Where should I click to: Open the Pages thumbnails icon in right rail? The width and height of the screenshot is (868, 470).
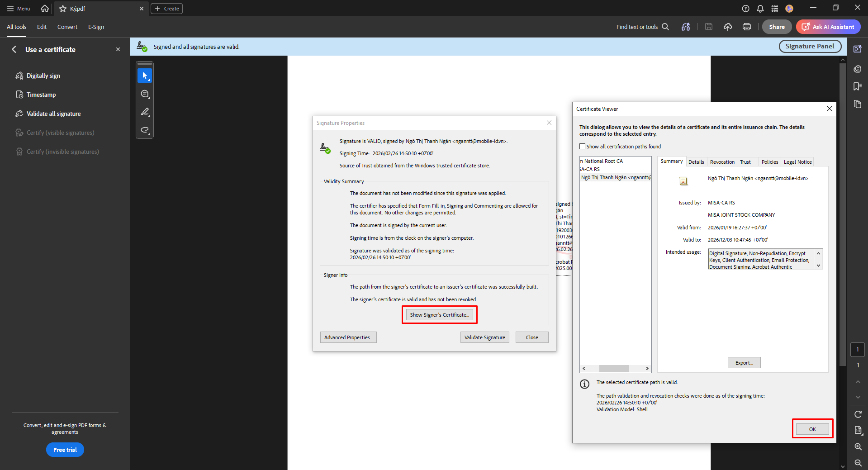click(x=858, y=104)
